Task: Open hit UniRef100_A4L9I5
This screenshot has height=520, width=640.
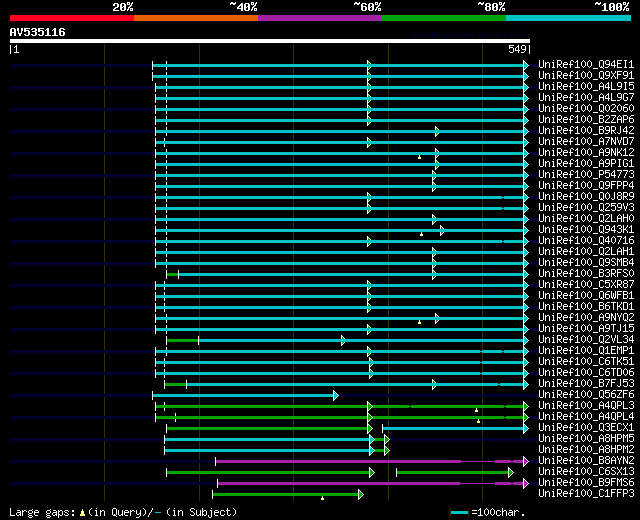Action: (586, 87)
